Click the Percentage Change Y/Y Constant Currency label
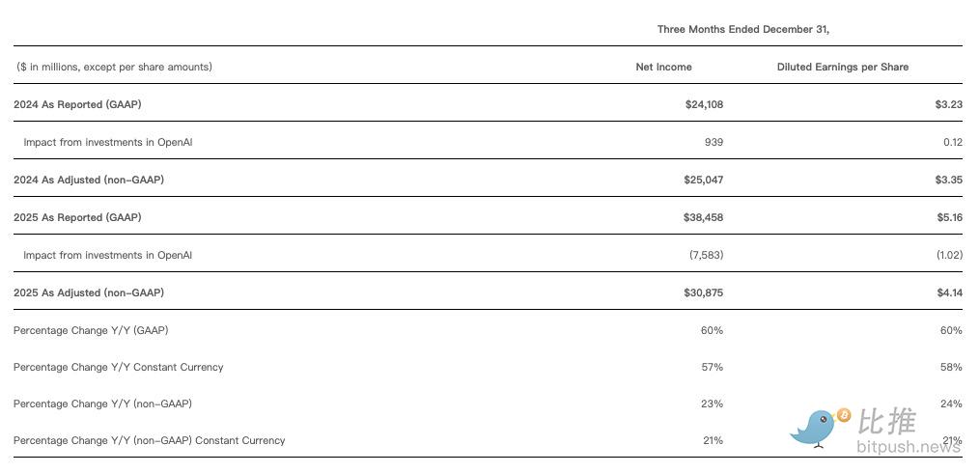This screenshot has height=473, width=980. [x=118, y=367]
